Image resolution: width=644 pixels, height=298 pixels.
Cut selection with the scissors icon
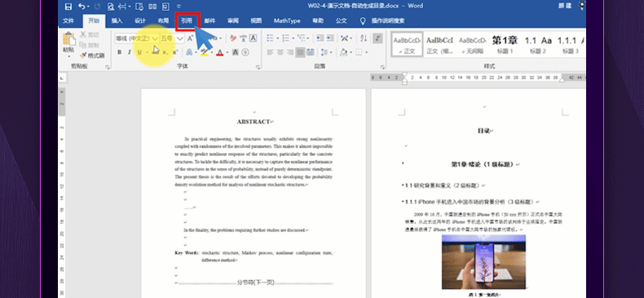pyautogui.click(x=83, y=34)
